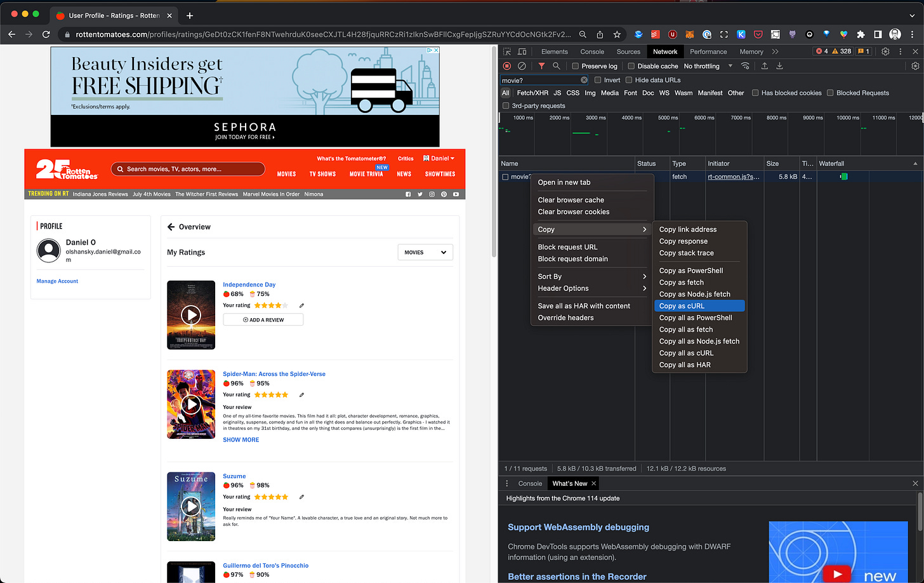This screenshot has width=924, height=583.
Task: Open DevTools settings gear icon
Action: click(885, 51)
